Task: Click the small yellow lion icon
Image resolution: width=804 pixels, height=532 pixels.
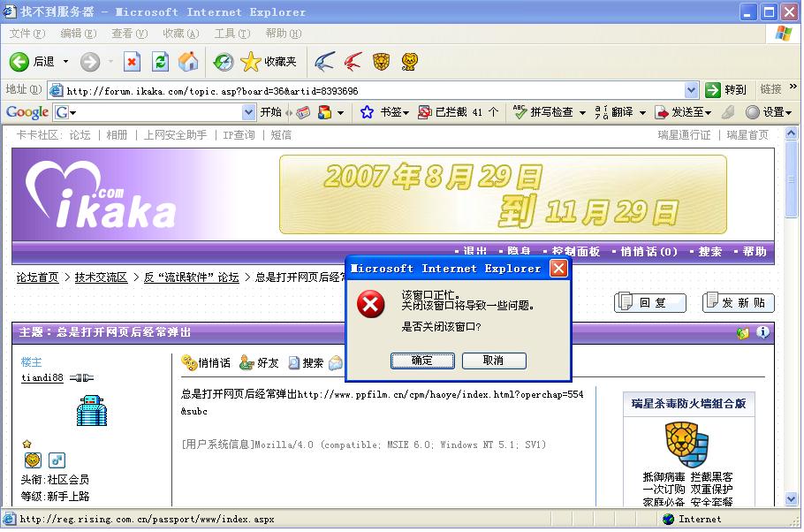Action: (409, 62)
